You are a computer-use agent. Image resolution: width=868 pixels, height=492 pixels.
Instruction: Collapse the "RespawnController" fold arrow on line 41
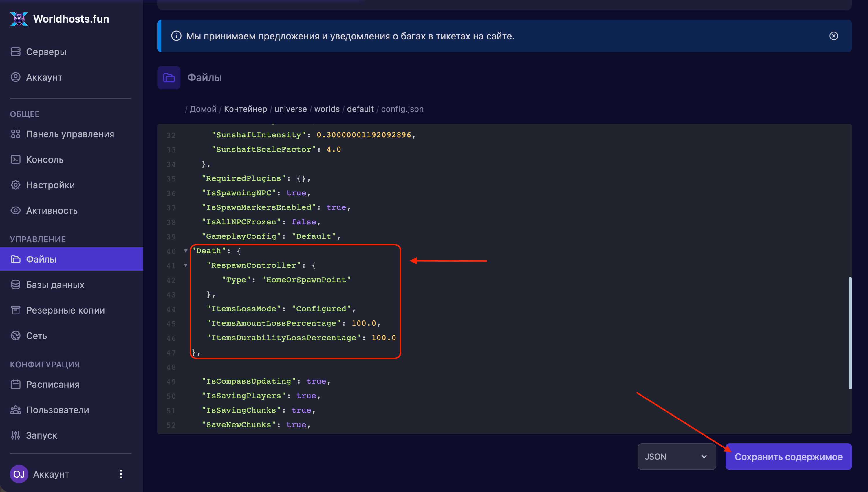186,265
